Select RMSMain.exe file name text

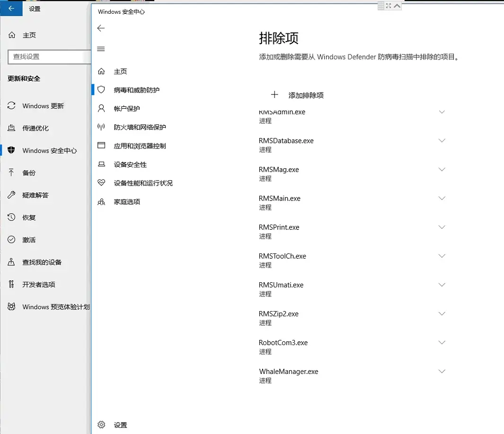click(x=280, y=199)
